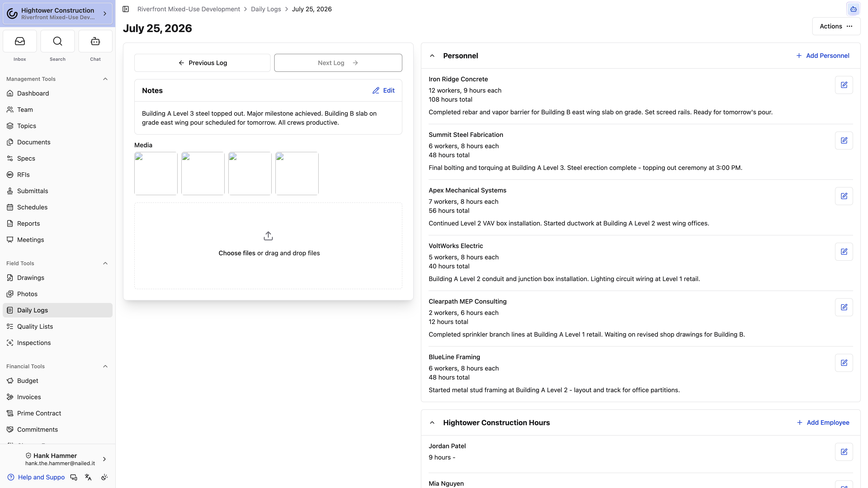Screen dimensions: 868x488
Task: Edit the Clearpath MEP Consulting entry
Action: click(x=844, y=307)
